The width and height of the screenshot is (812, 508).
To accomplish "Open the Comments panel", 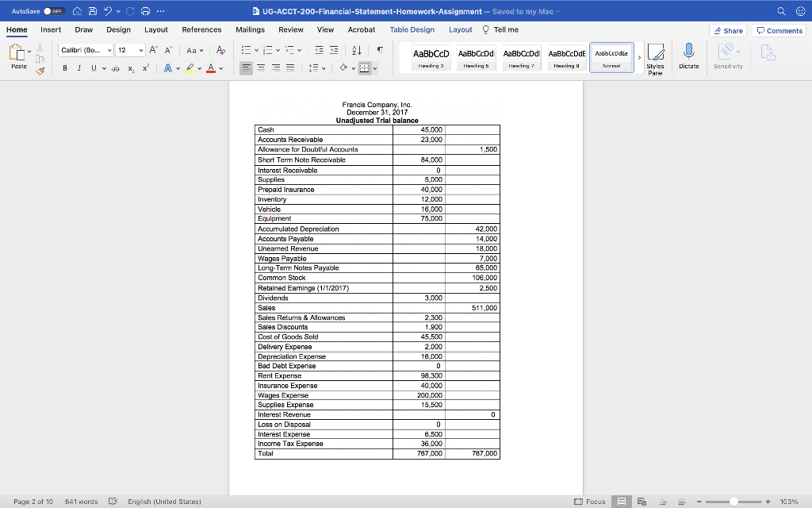I will coord(778,29).
